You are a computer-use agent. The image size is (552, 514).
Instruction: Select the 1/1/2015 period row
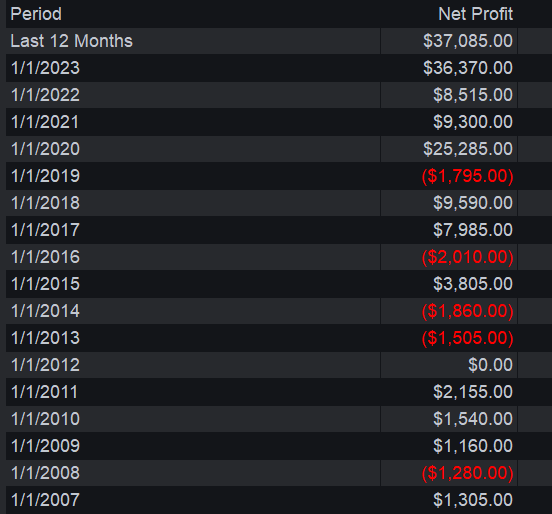tap(279, 284)
